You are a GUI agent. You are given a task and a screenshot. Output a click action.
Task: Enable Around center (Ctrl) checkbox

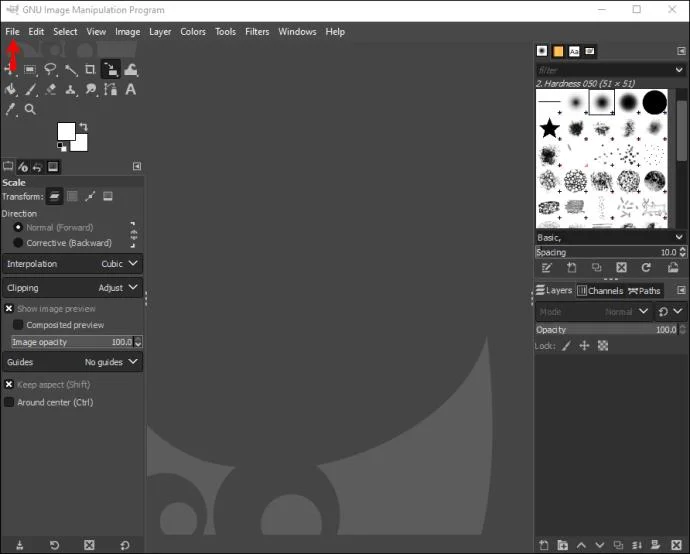click(9, 402)
